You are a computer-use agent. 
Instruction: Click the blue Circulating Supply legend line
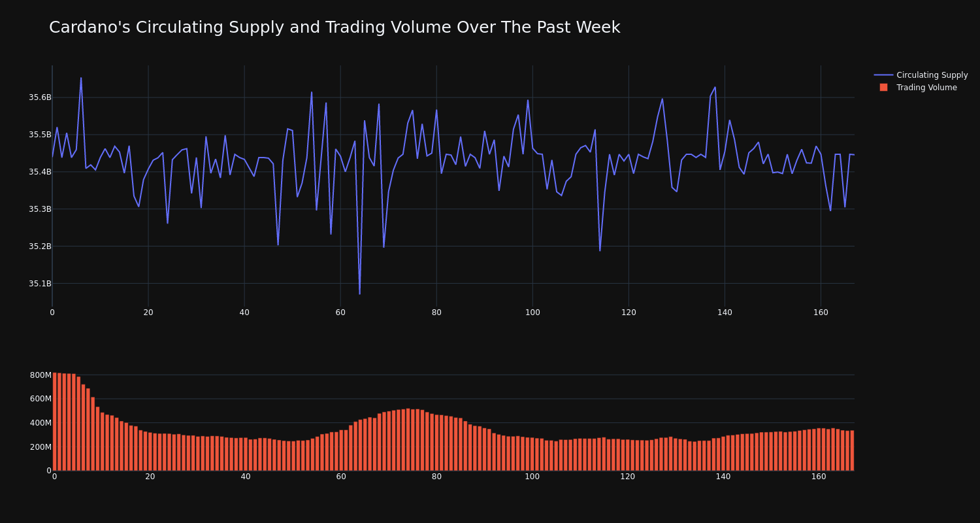point(883,75)
